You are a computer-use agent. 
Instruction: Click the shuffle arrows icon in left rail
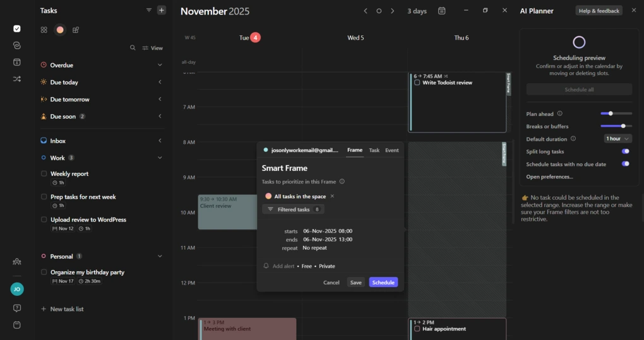17,79
